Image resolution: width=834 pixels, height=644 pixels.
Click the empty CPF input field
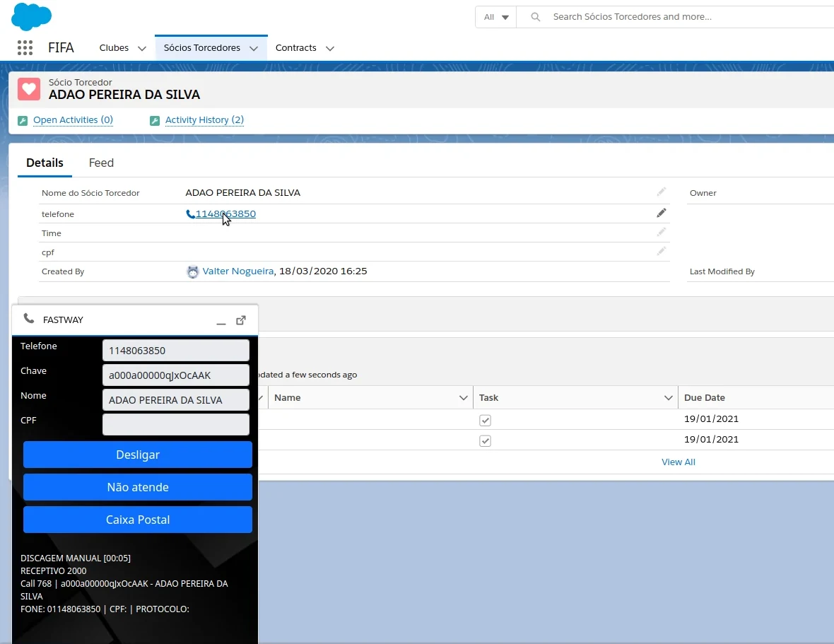tap(175, 424)
